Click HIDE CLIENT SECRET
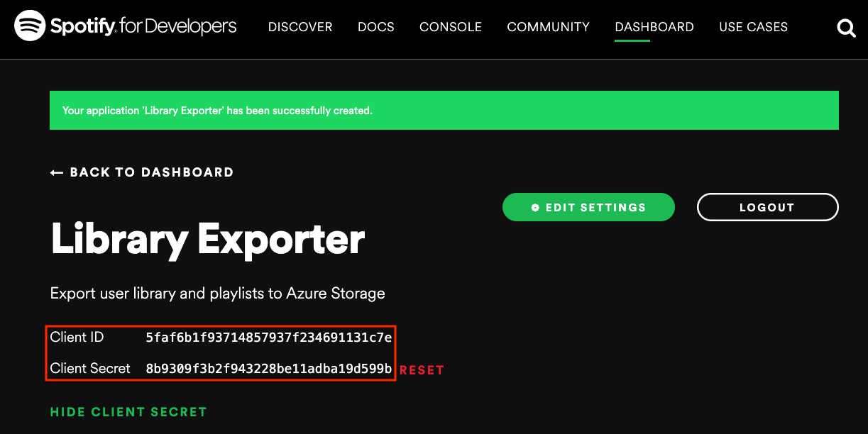Image resolution: width=868 pixels, height=434 pixels. (x=128, y=412)
